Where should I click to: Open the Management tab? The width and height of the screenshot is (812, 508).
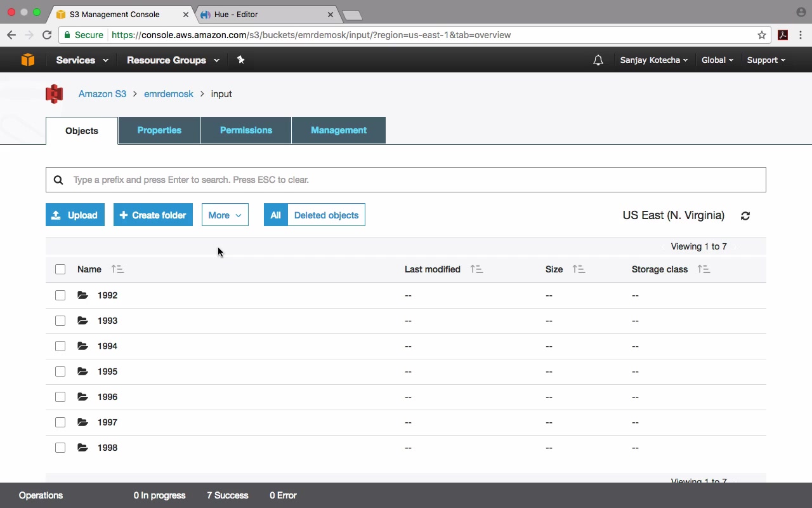[339, 130]
